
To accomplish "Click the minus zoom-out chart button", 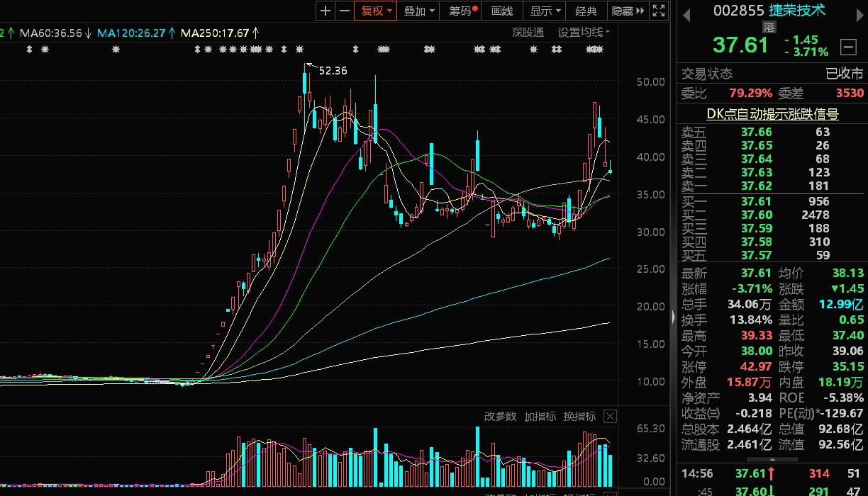I will [345, 11].
